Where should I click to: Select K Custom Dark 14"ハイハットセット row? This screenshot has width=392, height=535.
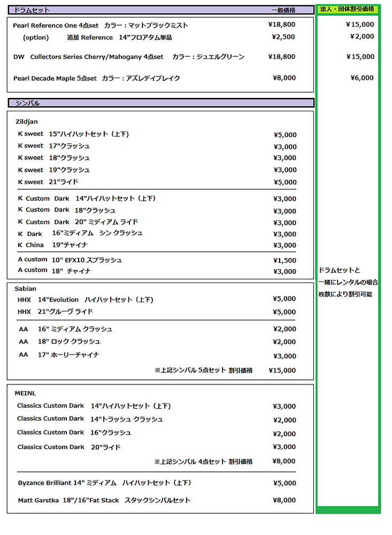pos(87,198)
